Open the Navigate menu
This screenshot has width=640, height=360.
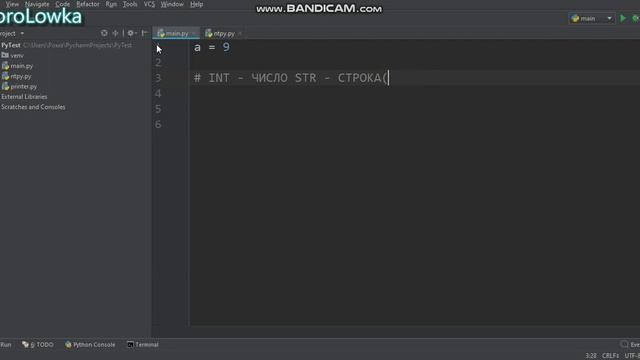click(x=37, y=4)
